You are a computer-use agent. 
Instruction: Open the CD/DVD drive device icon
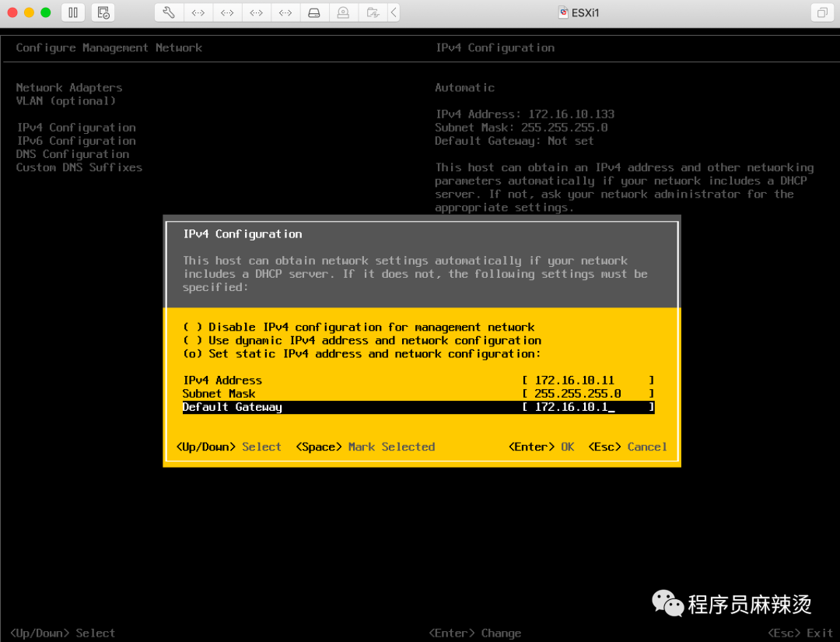pos(343,12)
